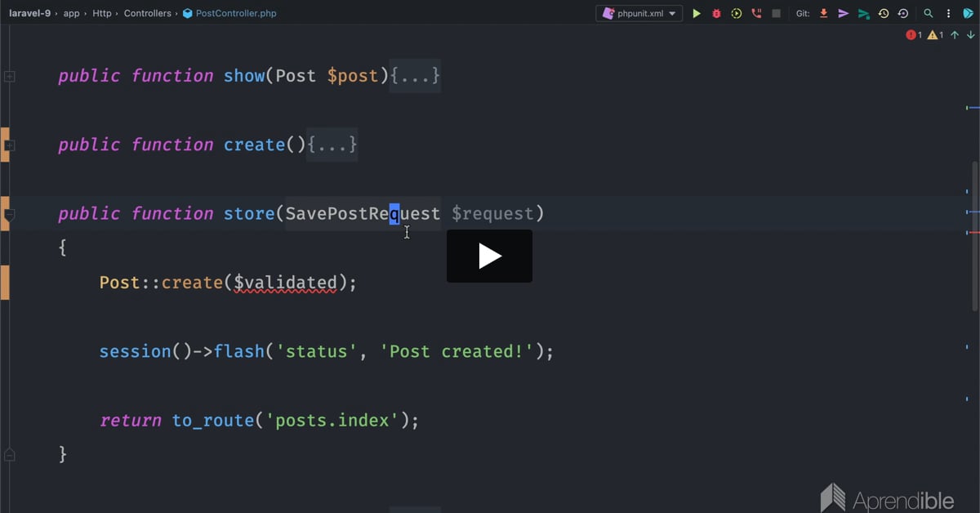Open phpunit.xml run configuration dropdown
This screenshot has width=980, height=513.
pos(639,14)
